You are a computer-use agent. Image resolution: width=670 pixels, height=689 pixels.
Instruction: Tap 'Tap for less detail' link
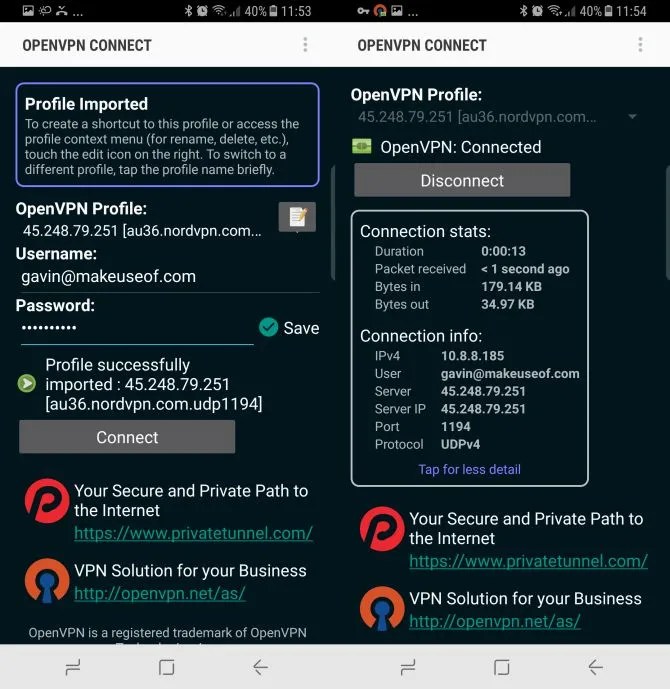[469, 469]
